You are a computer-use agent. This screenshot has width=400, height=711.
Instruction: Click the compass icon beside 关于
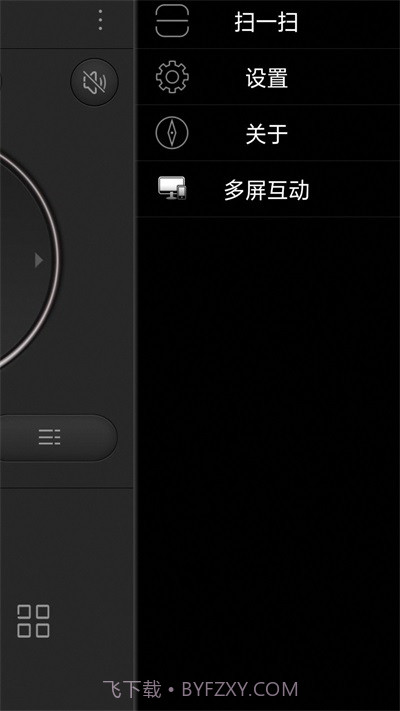point(172,133)
